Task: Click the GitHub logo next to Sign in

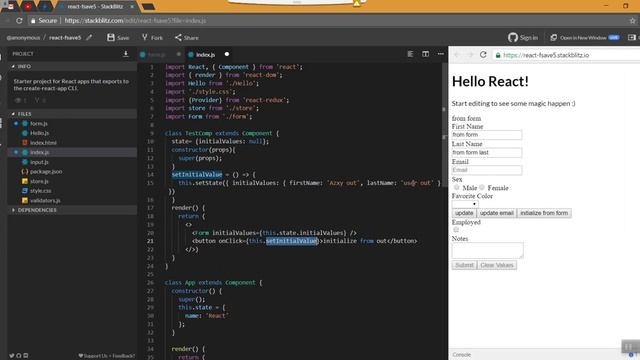Action: pyautogui.click(x=513, y=38)
